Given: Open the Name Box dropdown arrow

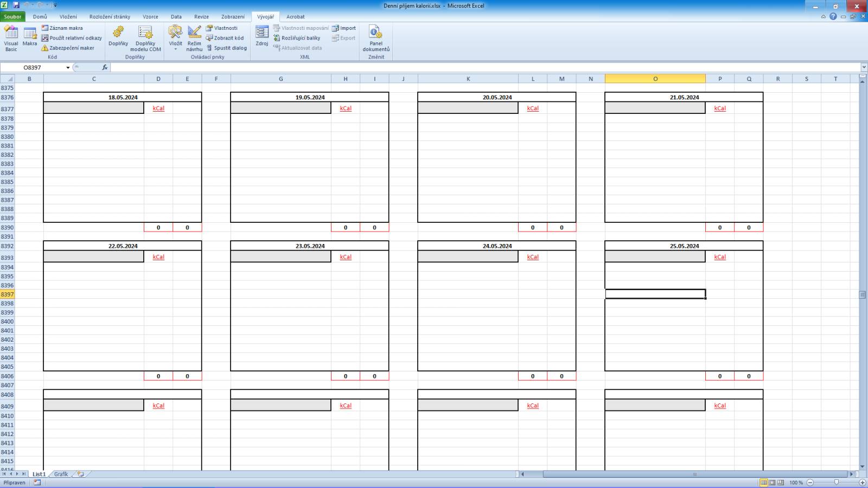Looking at the screenshot, I should (x=68, y=68).
